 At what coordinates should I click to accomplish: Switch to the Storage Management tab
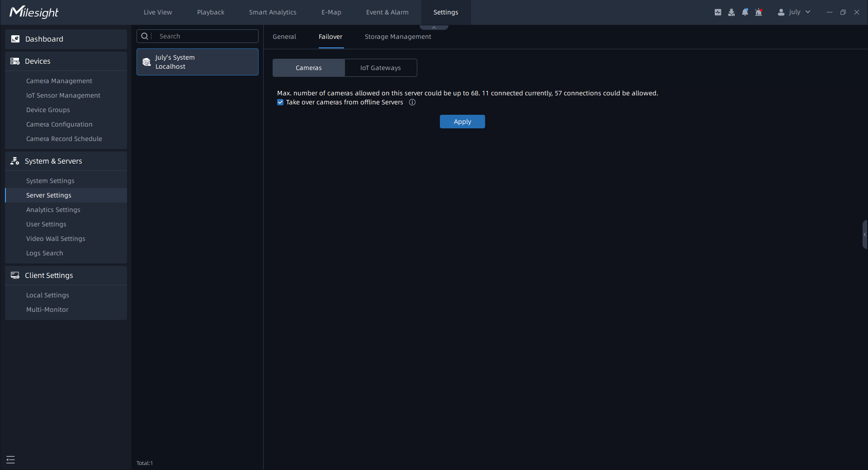398,37
